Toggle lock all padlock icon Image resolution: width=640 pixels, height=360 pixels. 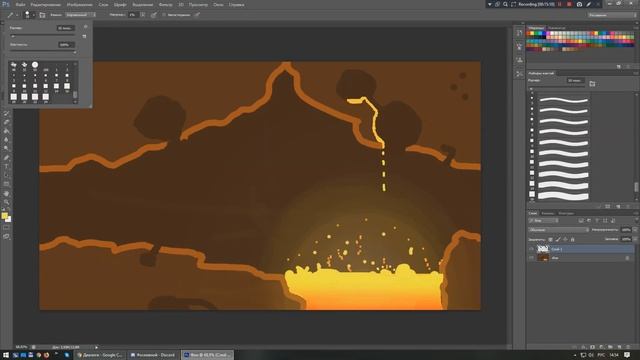pos(572,239)
